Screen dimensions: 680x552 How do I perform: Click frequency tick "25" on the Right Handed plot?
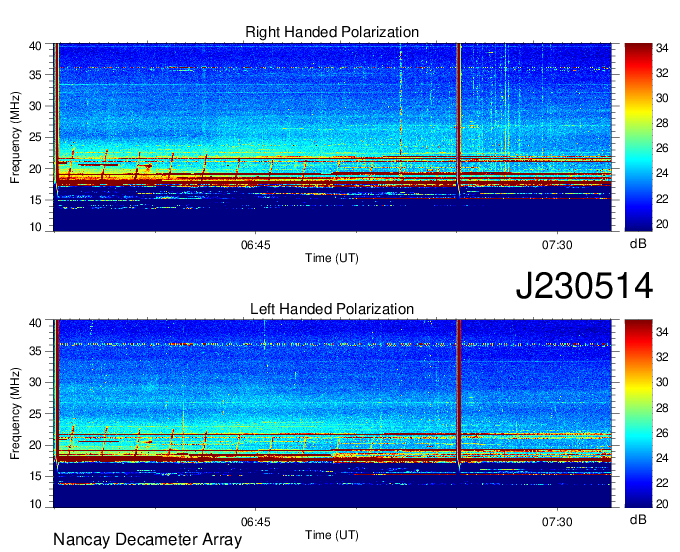36,137
